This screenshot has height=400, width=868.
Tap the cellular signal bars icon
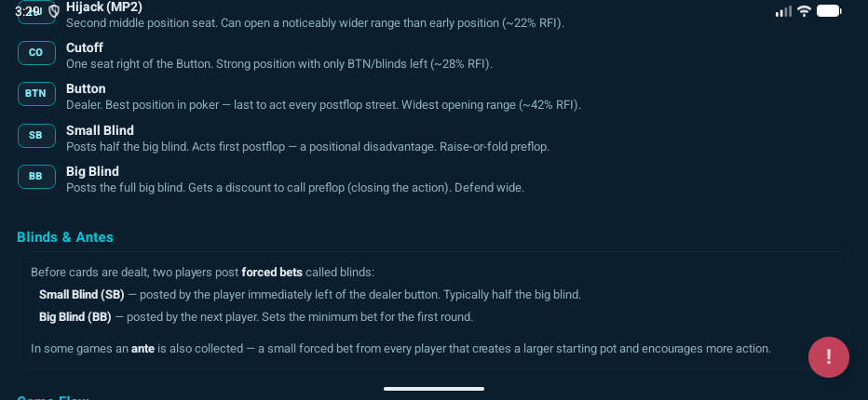click(783, 11)
